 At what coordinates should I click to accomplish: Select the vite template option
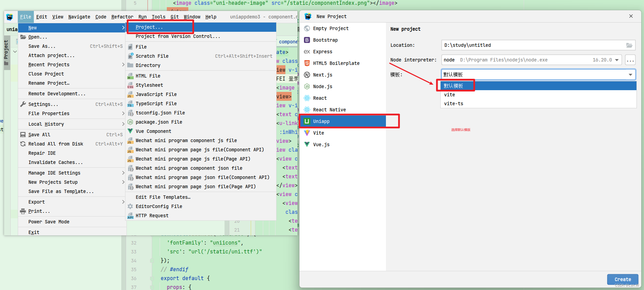tap(539, 95)
